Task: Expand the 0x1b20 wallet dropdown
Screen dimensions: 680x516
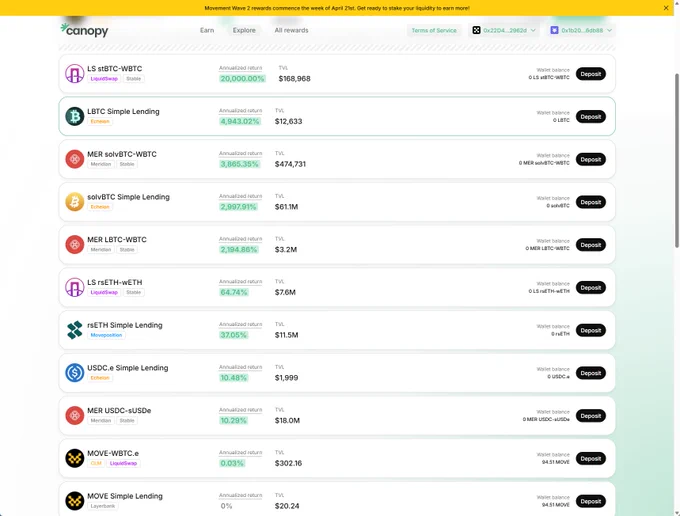Action: point(581,30)
